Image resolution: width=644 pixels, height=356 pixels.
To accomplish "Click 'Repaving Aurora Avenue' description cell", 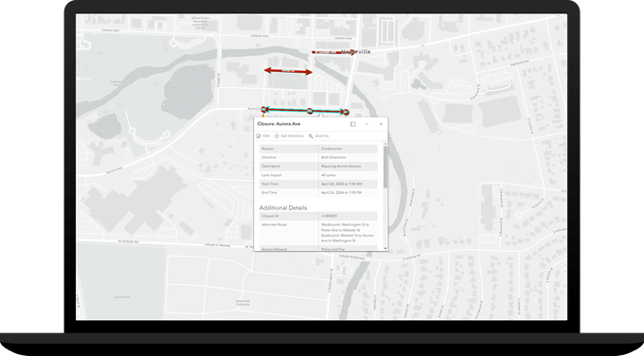I will click(341, 167).
